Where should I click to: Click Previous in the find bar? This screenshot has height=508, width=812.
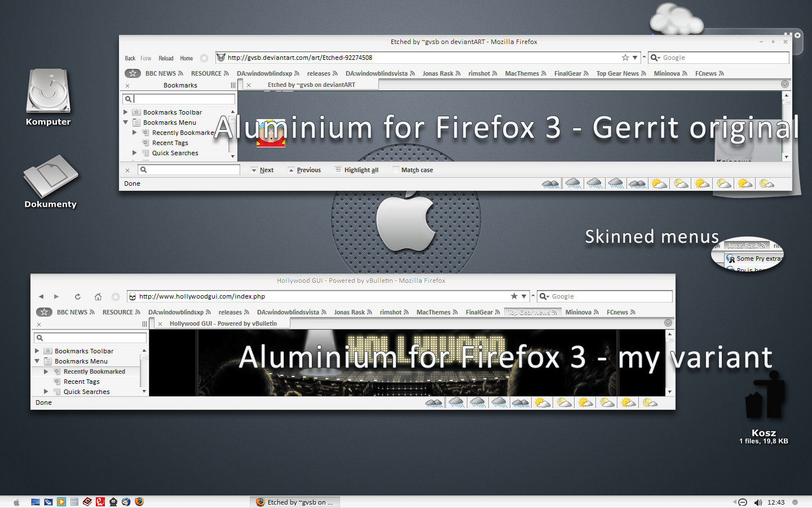click(304, 170)
